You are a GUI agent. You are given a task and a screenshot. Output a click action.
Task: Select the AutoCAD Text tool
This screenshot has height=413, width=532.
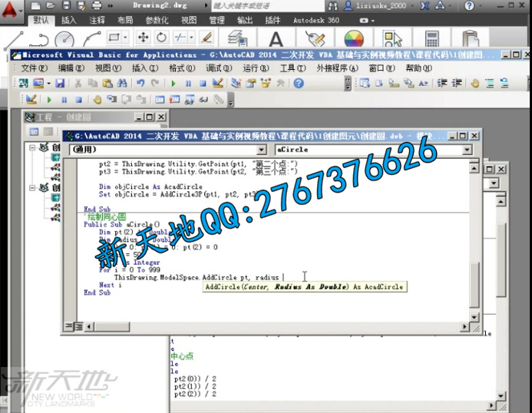pos(276,38)
